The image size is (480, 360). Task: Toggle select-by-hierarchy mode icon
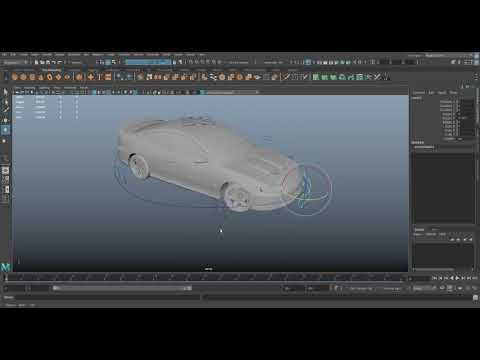[x=102, y=62]
